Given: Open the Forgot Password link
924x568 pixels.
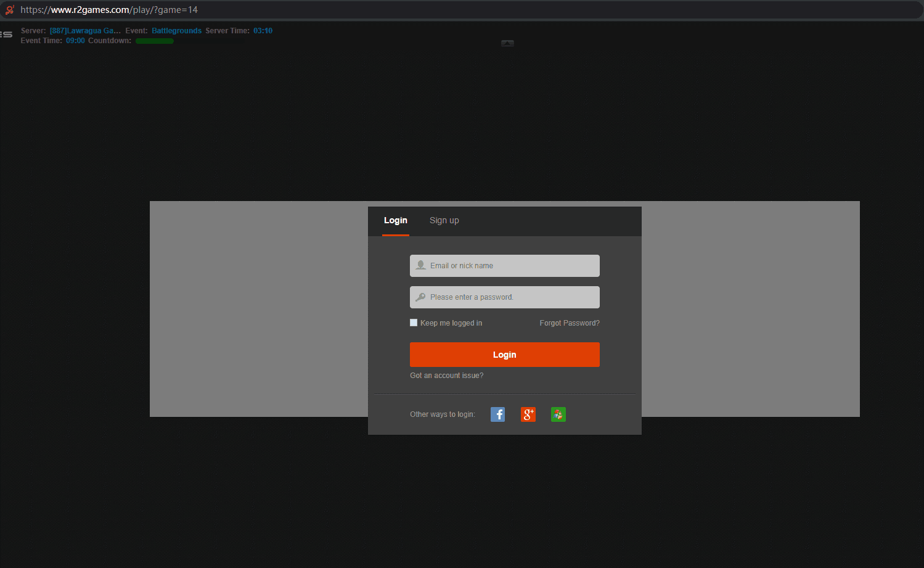Looking at the screenshot, I should point(570,323).
